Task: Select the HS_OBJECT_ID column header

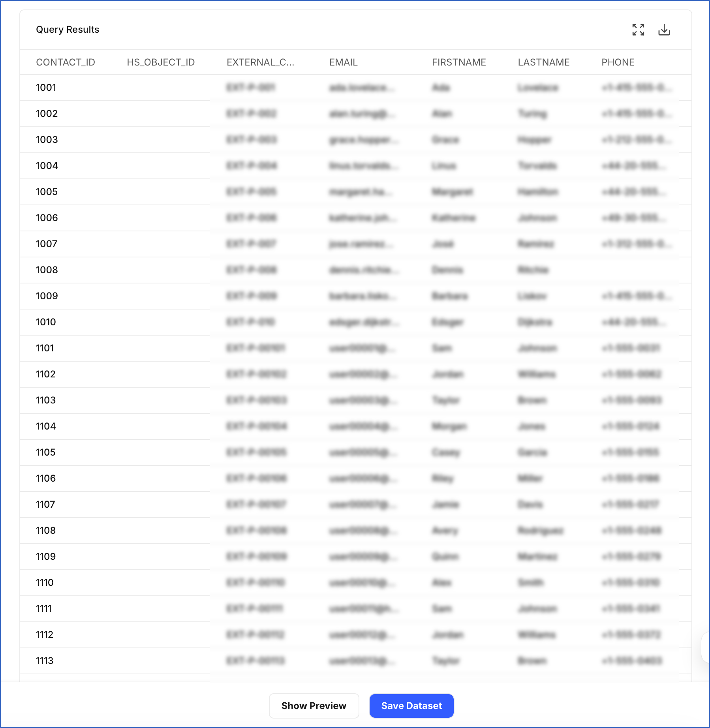Action: [x=161, y=62]
